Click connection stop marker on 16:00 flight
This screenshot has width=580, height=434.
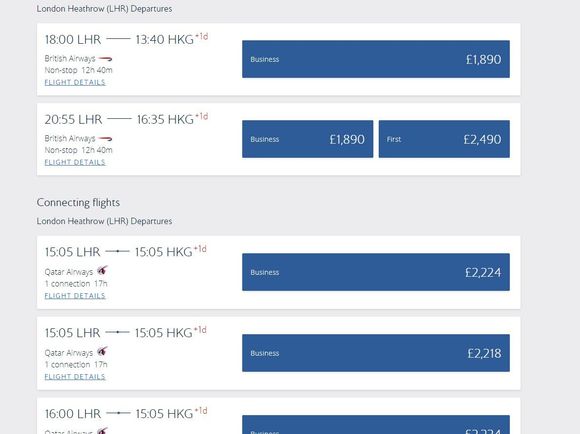(x=118, y=413)
